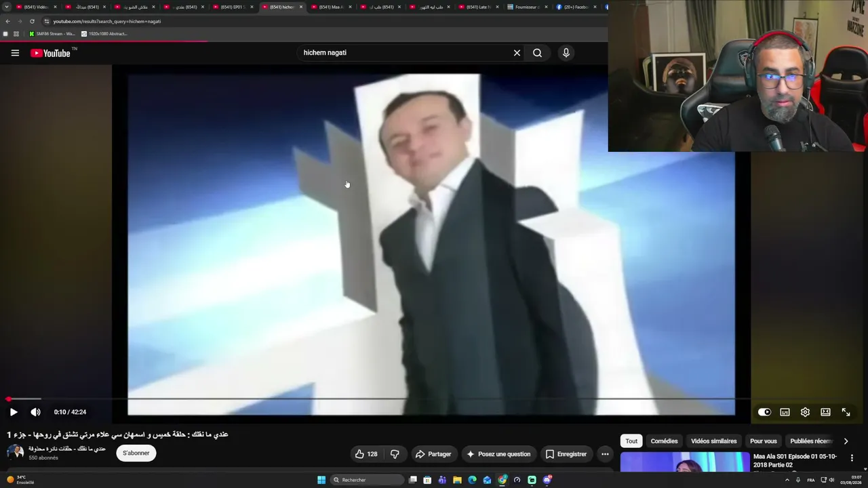
Task: Close the Fournisseur tab
Action: coord(547,7)
